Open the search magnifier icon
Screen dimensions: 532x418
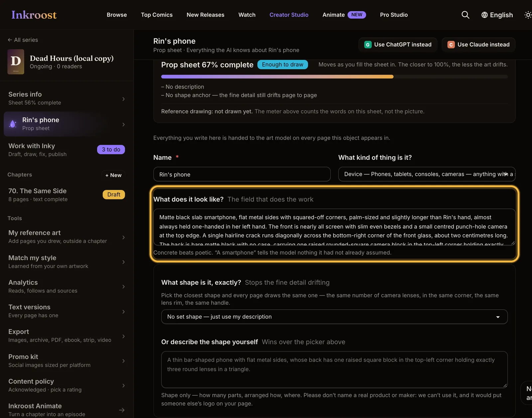(x=465, y=15)
